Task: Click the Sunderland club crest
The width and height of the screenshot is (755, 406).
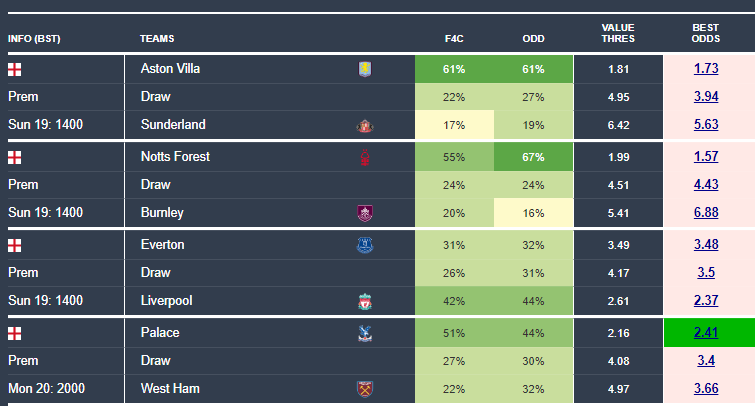Action: tap(364, 126)
